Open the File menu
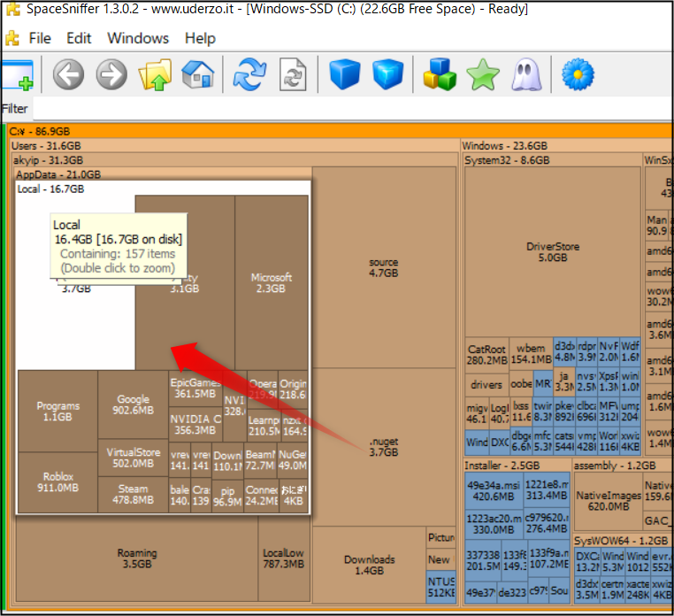Image resolution: width=674 pixels, height=616 pixels. click(40, 38)
